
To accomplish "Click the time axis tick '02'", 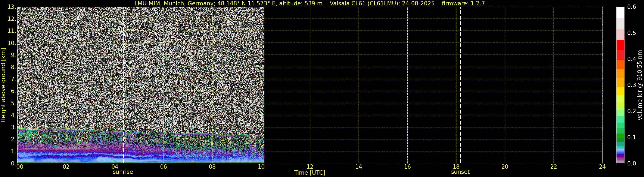I will coord(66,167).
